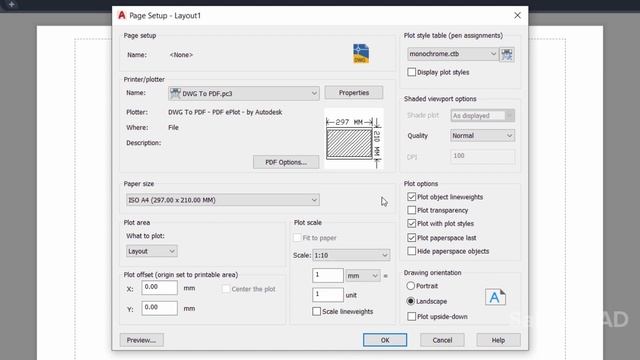Viewport: 640px width, 360px height.
Task: Click the Cancel button
Action: click(442, 340)
